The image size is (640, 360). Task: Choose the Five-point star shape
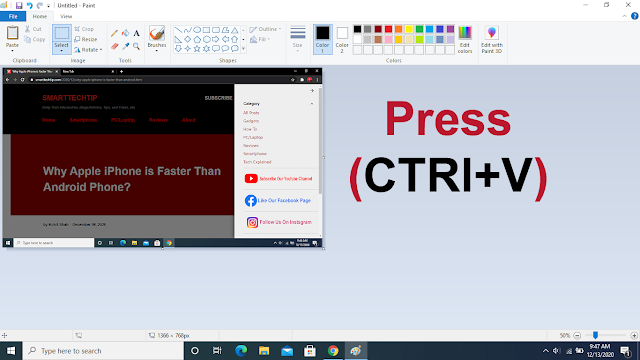pos(197,49)
